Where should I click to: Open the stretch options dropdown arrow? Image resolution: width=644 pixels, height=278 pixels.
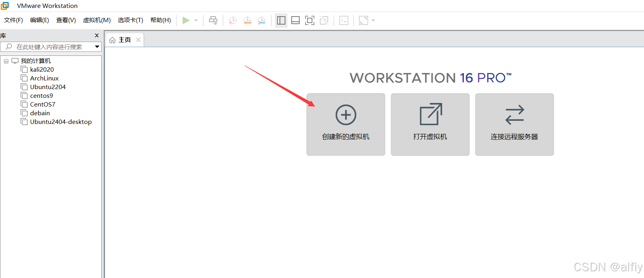click(x=373, y=20)
